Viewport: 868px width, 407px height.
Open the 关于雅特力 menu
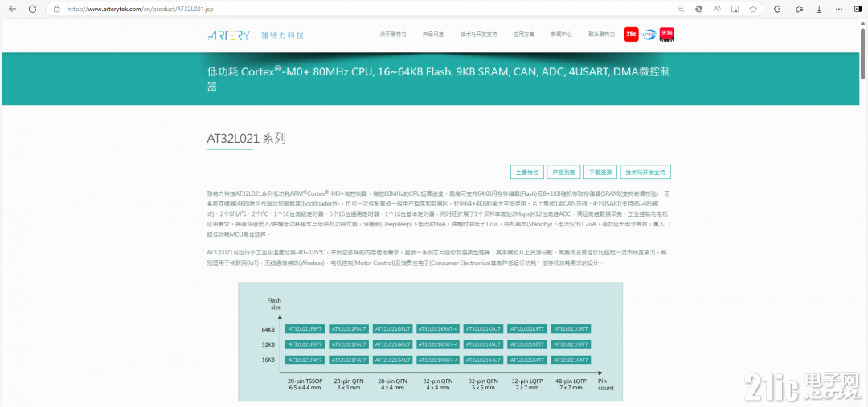pos(393,35)
